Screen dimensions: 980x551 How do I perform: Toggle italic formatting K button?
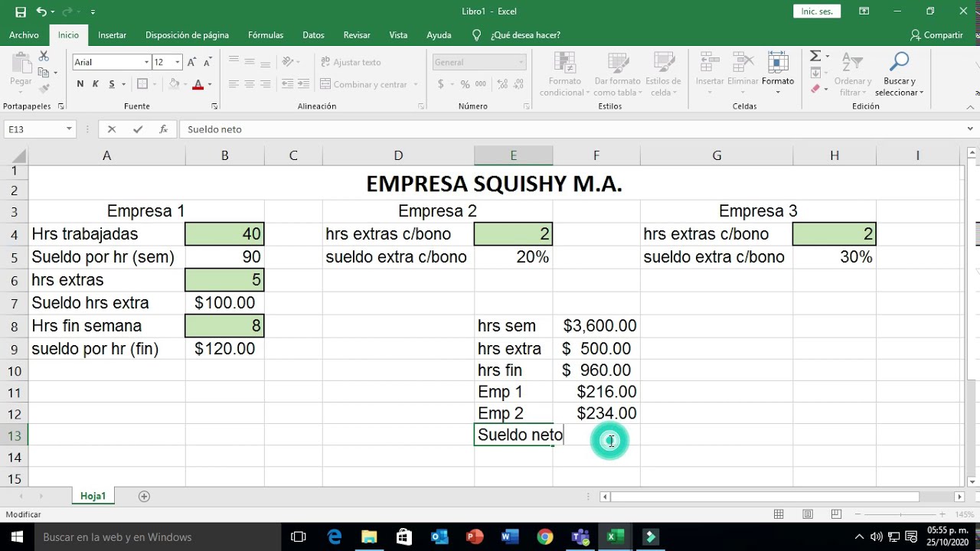click(96, 84)
